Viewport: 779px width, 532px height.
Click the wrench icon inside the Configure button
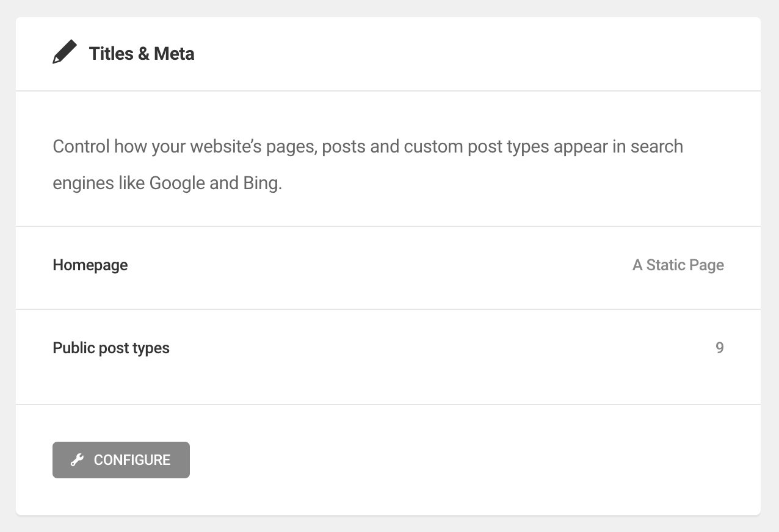point(77,460)
